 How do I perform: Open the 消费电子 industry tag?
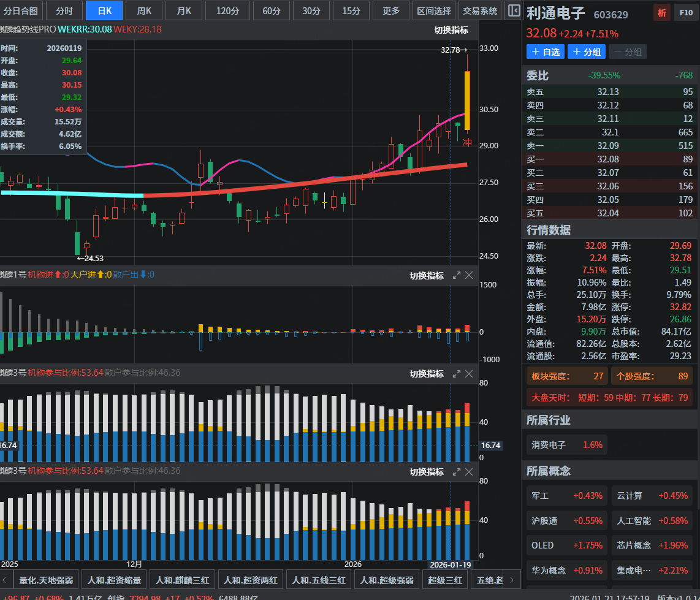point(566,445)
